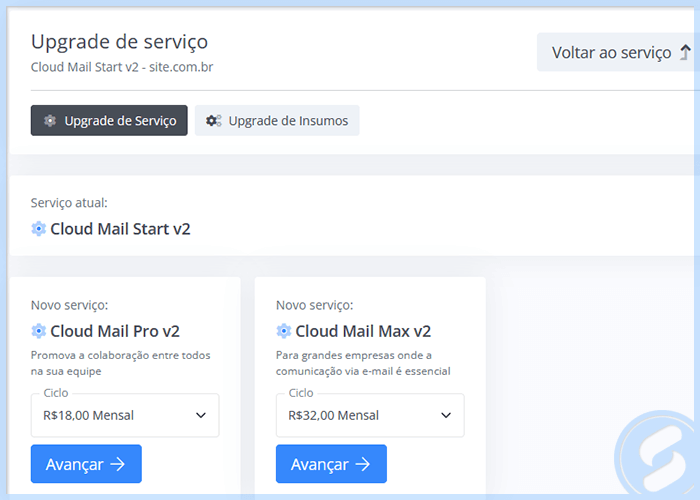Click gears icon in Upgrade de Insumos tab
Viewport: 700px width, 500px height.
[x=214, y=121]
